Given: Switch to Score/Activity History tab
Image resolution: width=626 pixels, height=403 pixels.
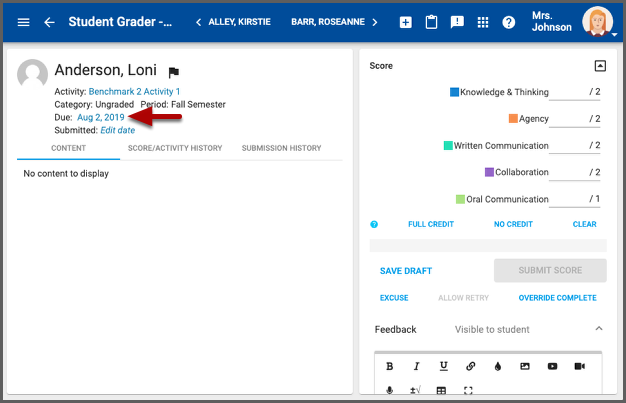Looking at the screenshot, I should [174, 148].
